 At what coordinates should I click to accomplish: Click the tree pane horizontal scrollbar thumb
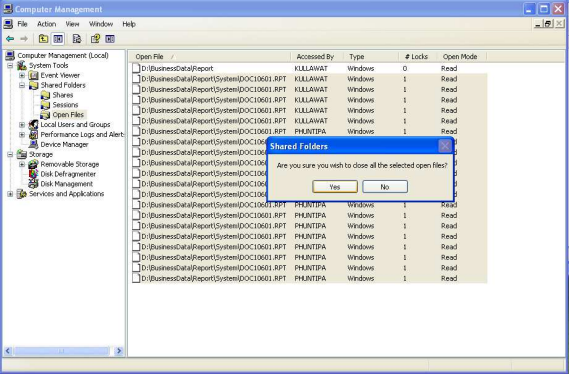click(x=61, y=351)
